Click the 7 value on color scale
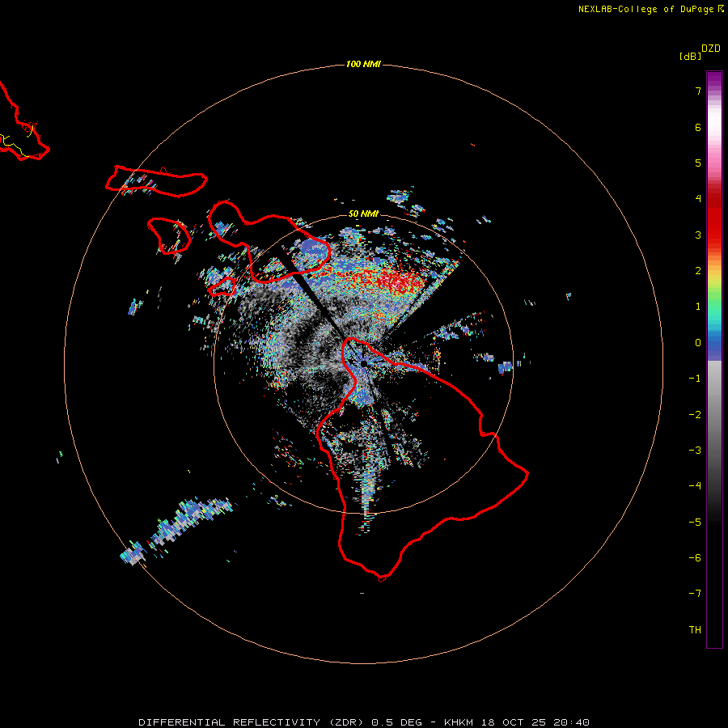The height and width of the screenshot is (728, 728). (698, 91)
